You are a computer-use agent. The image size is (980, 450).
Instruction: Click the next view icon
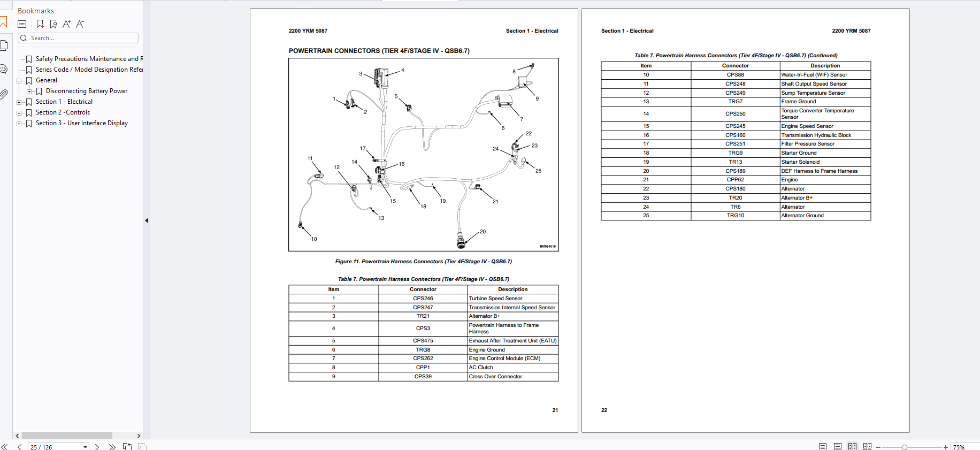pyautogui.click(x=142, y=447)
